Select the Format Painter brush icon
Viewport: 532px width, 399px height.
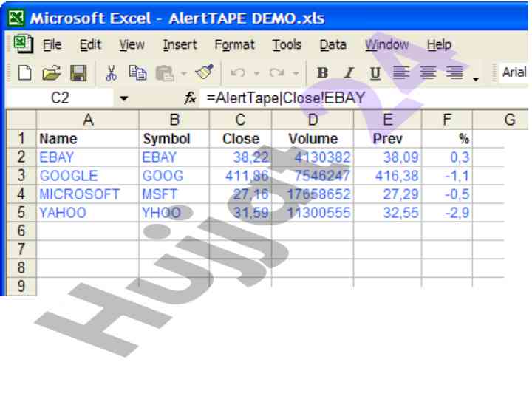[x=205, y=72]
